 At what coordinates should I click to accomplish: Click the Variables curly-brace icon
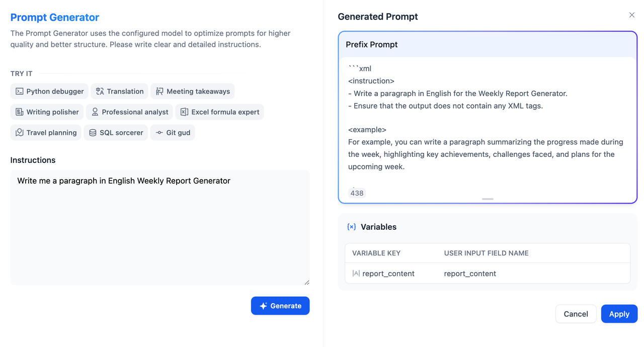(352, 227)
